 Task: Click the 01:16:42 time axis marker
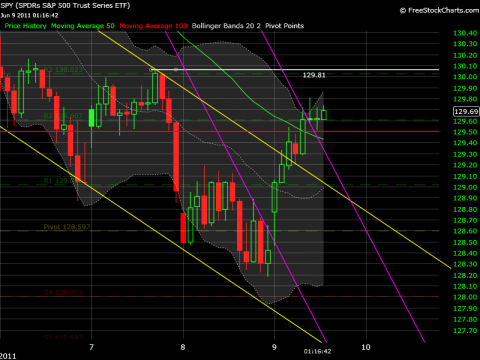tap(317, 351)
